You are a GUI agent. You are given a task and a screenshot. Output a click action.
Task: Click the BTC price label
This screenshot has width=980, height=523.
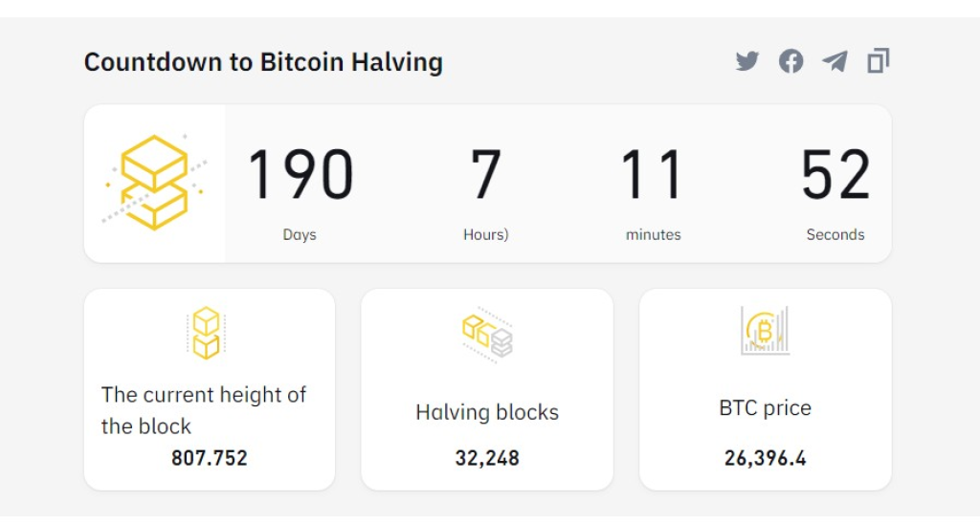(x=765, y=408)
